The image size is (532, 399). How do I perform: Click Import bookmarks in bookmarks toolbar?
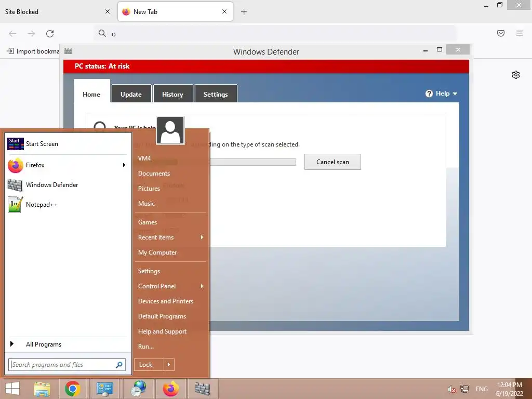click(x=33, y=51)
